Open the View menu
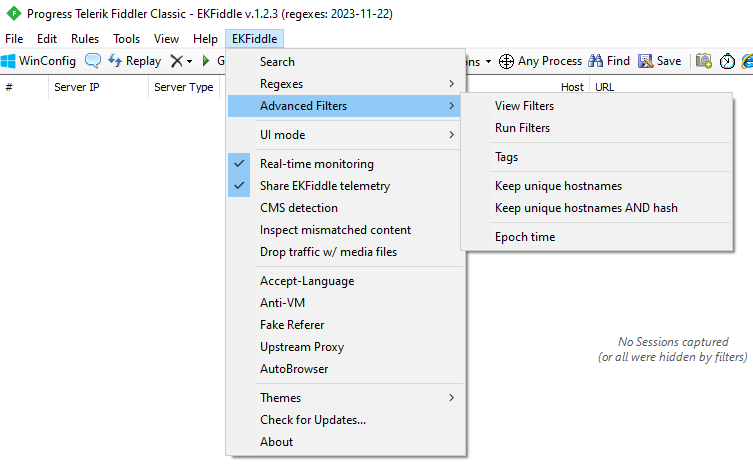The image size is (753, 467). click(166, 39)
